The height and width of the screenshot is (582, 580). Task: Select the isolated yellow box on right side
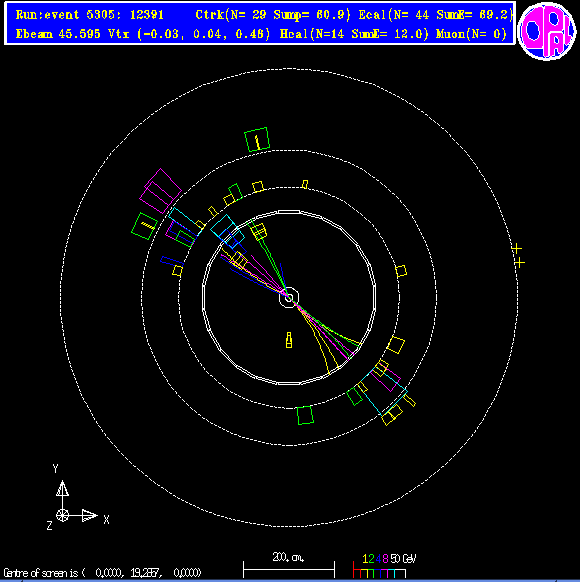point(401,271)
